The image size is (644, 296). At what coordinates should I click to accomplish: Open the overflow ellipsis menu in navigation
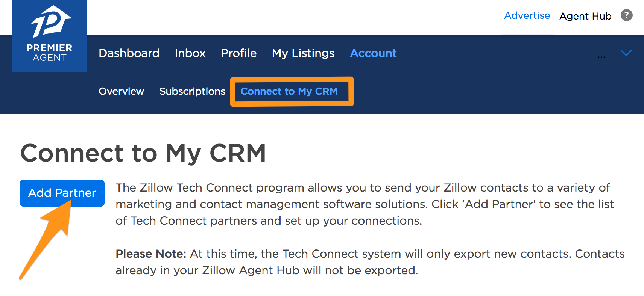[601, 56]
